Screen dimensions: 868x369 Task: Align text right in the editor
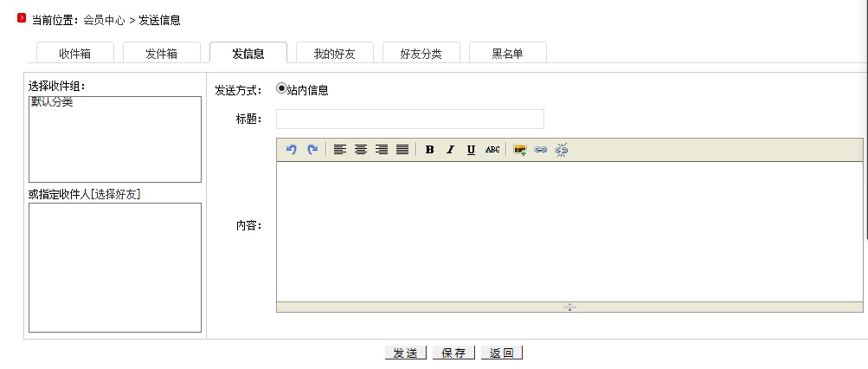[382, 150]
